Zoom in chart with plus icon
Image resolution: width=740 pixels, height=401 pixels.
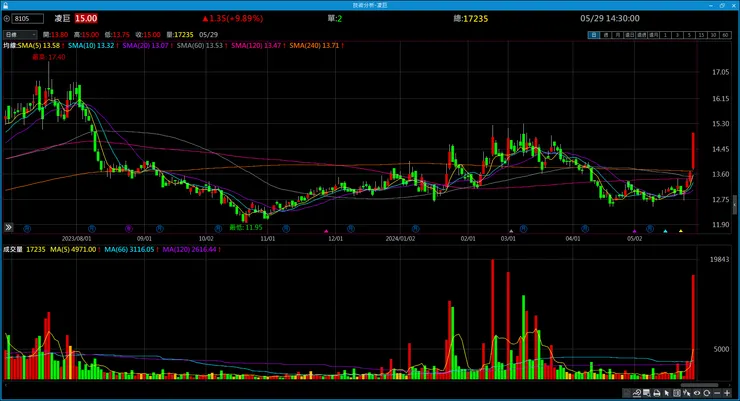727,393
